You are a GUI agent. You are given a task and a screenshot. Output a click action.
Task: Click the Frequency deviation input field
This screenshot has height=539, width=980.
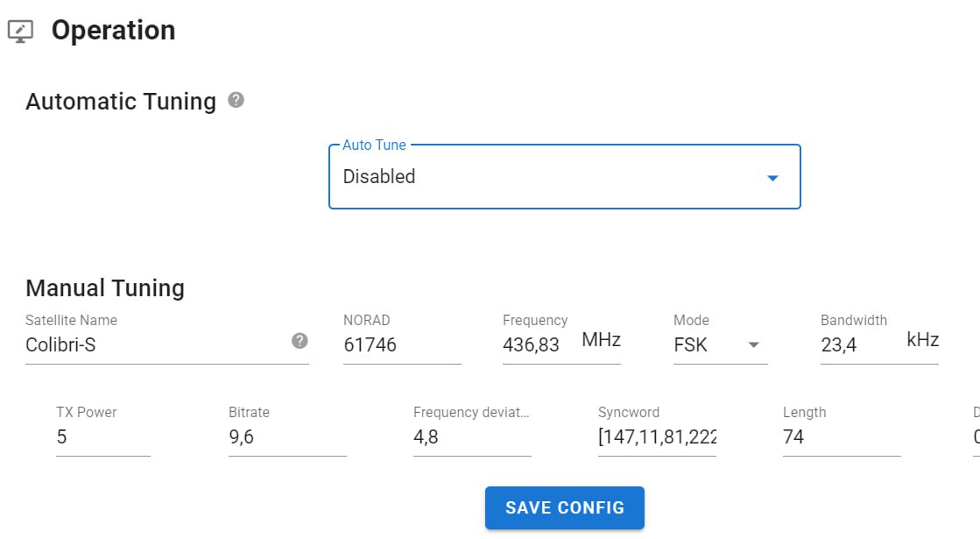pos(472,436)
